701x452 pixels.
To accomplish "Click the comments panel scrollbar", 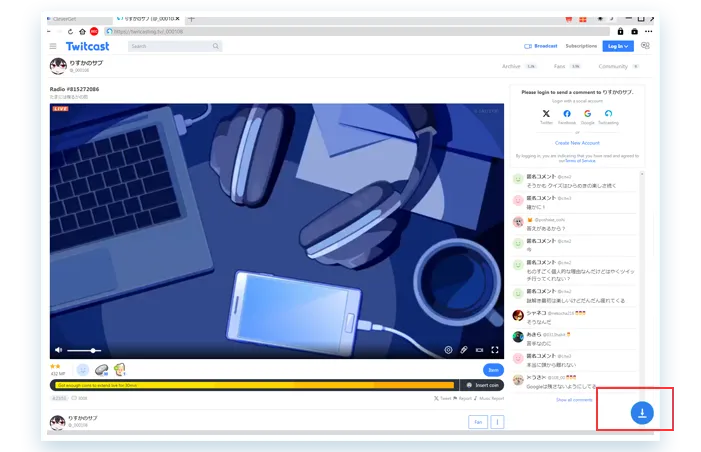I will [x=642, y=282].
